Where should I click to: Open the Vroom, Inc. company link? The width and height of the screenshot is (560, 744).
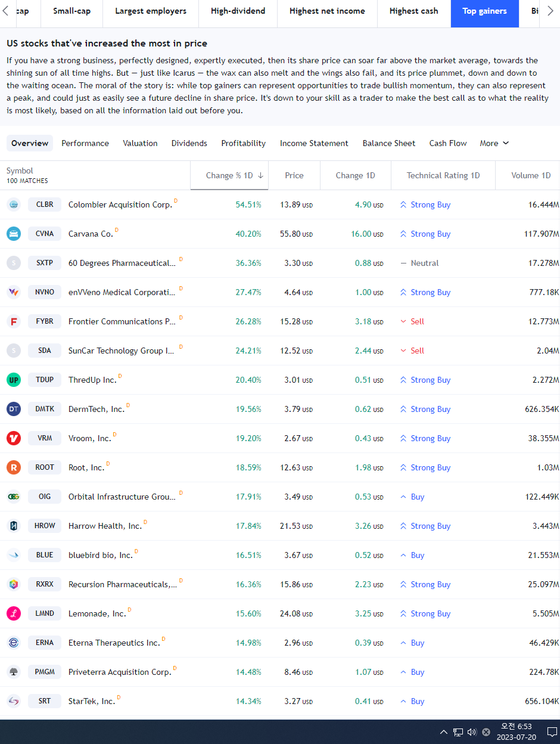point(90,438)
